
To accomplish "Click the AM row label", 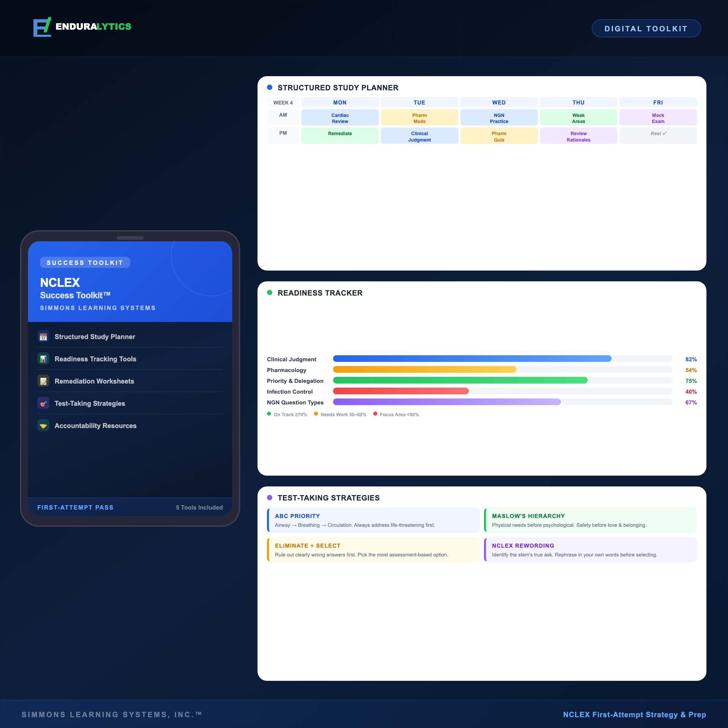I will (x=283, y=118).
